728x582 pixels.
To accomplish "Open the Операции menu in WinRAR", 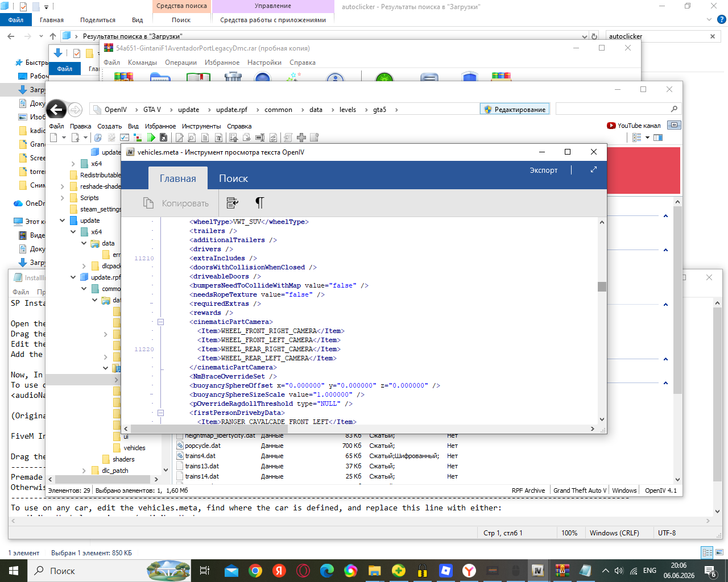I will tap(181, 63).
